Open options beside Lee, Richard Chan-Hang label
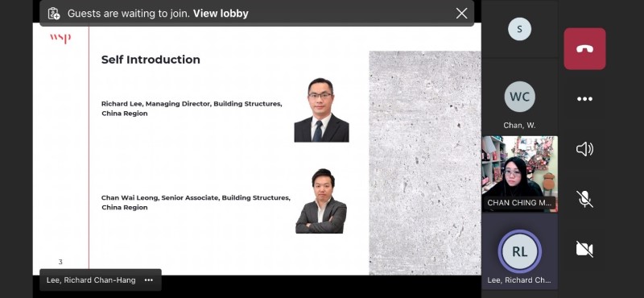Viewport: 644px width, 298px height. (149, 280)
